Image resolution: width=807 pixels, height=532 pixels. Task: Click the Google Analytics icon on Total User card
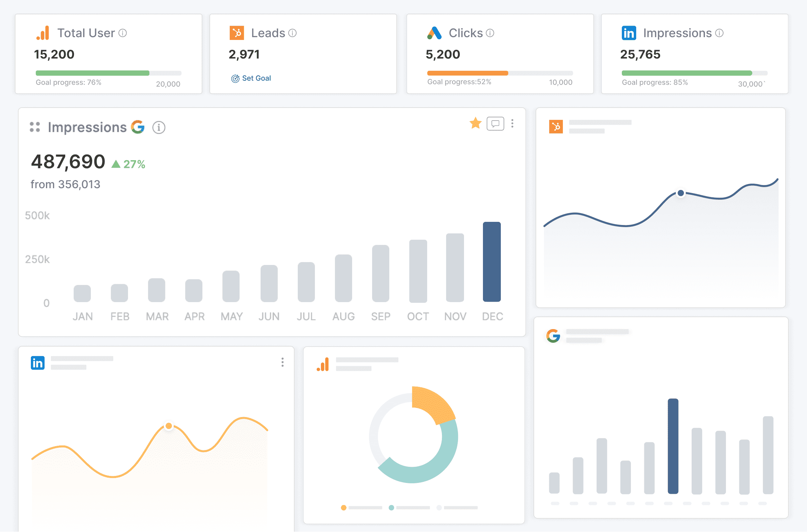coord(42,33)
